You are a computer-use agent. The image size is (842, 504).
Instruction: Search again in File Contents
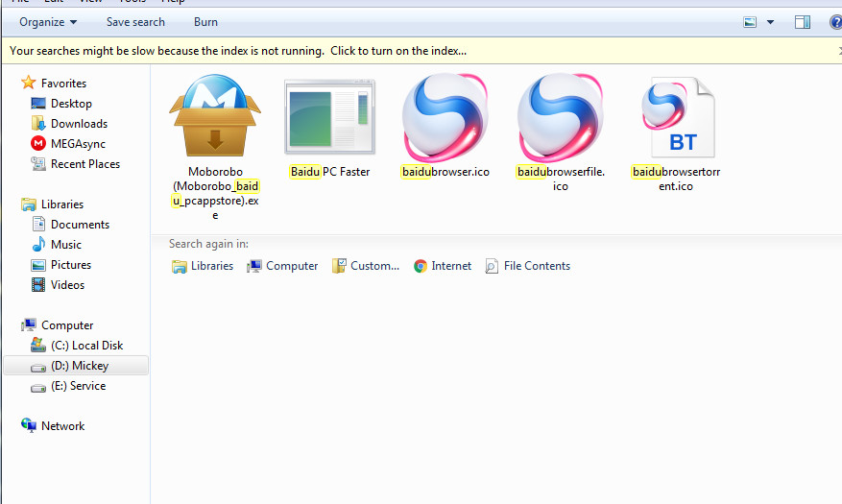coord(528,266)
